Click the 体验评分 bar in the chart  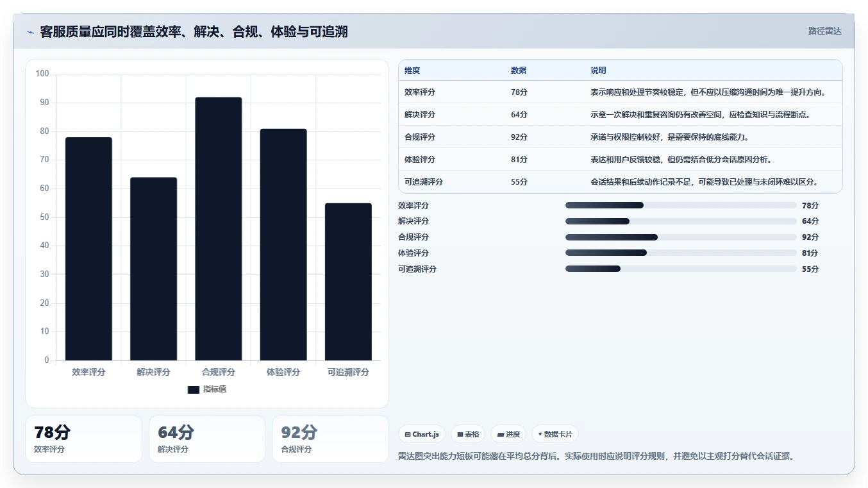283,244
